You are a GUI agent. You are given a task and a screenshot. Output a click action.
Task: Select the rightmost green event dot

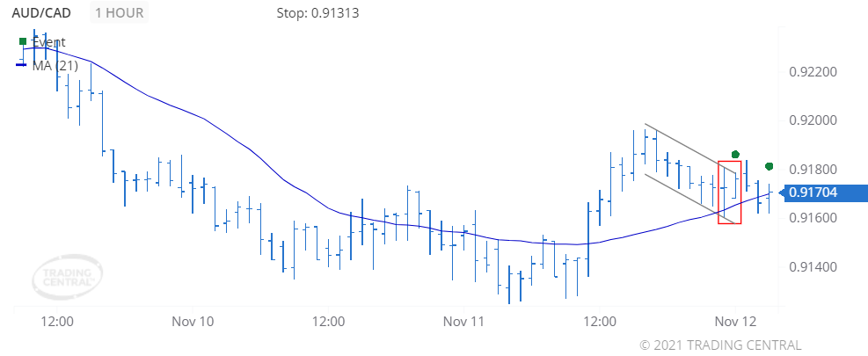(769, 166)
